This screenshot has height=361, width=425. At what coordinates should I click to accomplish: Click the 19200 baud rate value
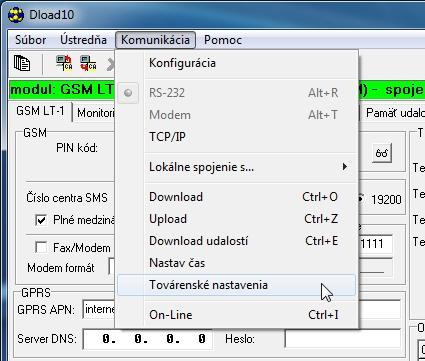pyautogui.click(x=386, y=200)
